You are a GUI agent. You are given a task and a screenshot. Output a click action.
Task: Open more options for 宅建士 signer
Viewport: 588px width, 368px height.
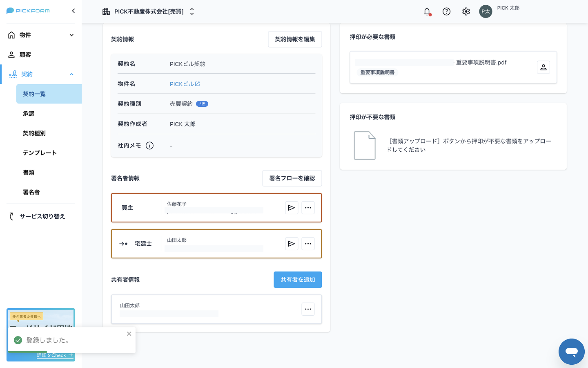point(308,244)
